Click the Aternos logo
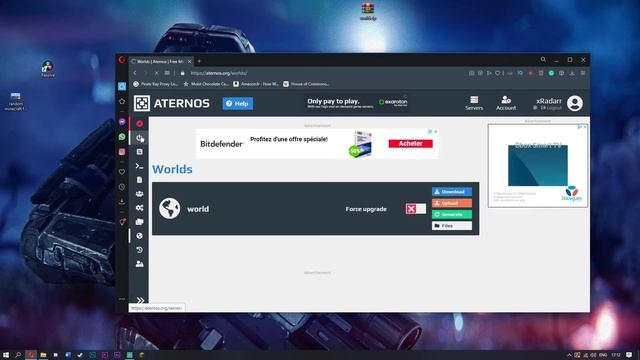The image size is (640, 360). tap(172, 103)
